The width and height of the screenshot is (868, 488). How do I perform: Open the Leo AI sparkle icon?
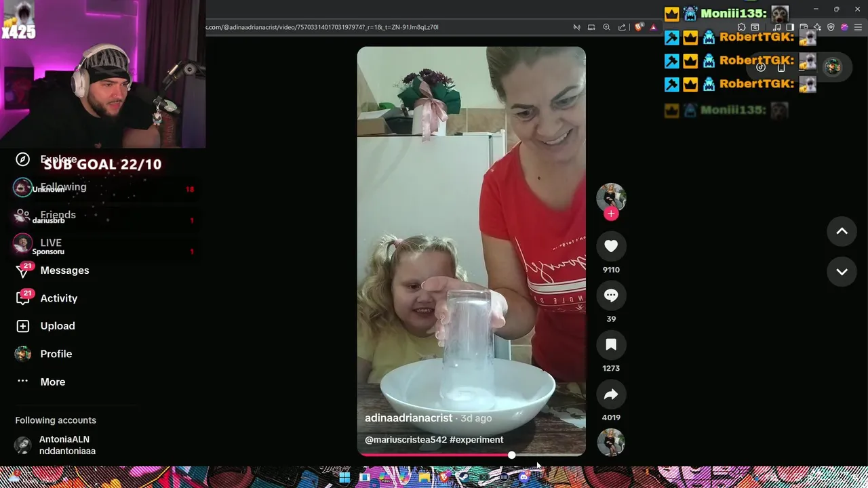coord(817,27)
